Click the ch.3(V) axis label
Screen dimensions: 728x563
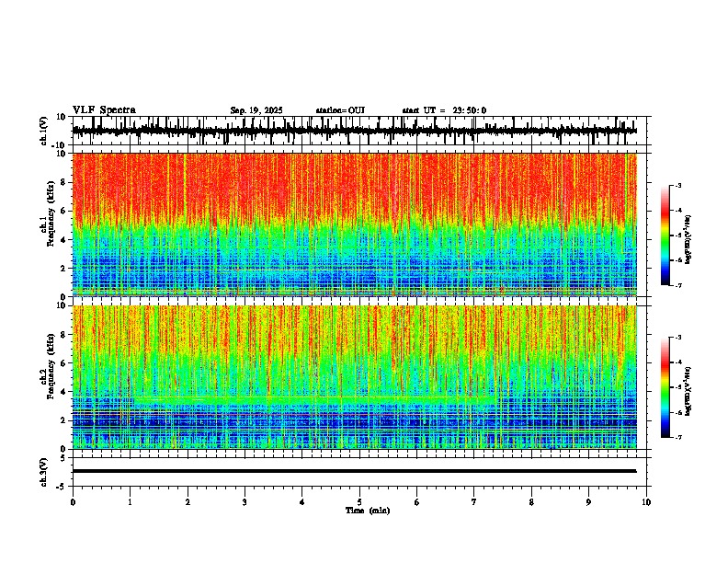point(44,472)
